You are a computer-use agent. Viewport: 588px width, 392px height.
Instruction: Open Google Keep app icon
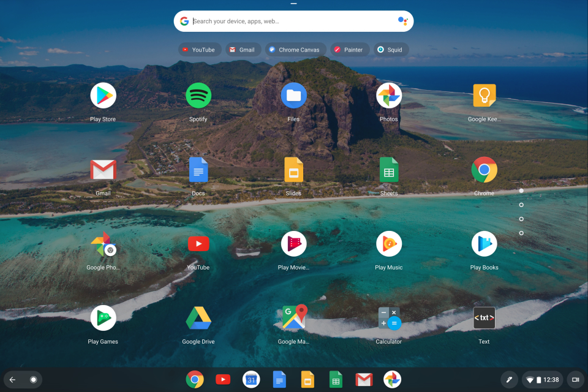click(484, 96)
